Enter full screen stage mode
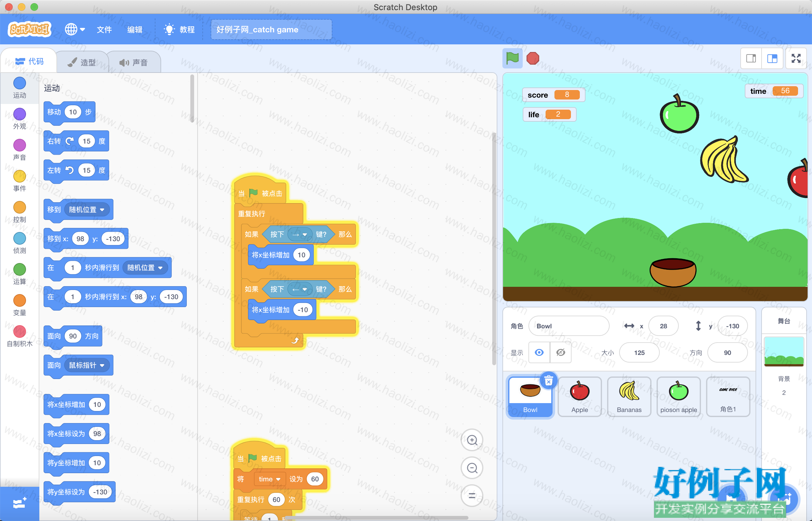The width and height of the screenshot is (812, 521). 796,59
